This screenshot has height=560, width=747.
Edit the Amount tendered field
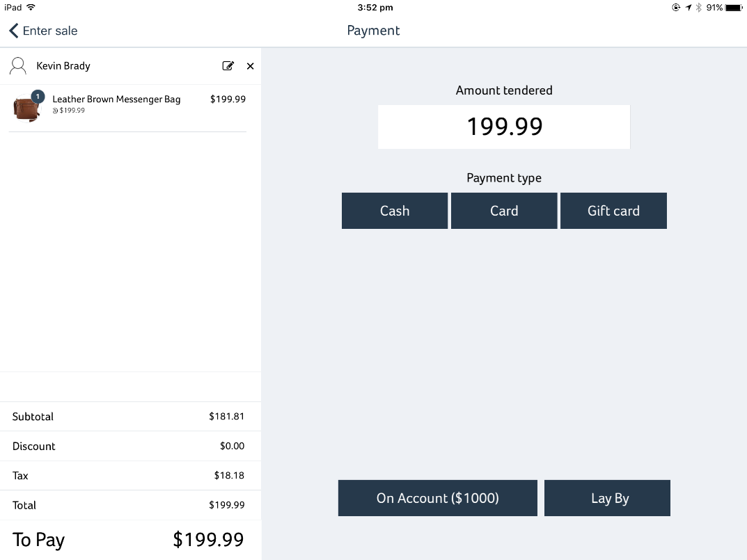pos(504,127)
